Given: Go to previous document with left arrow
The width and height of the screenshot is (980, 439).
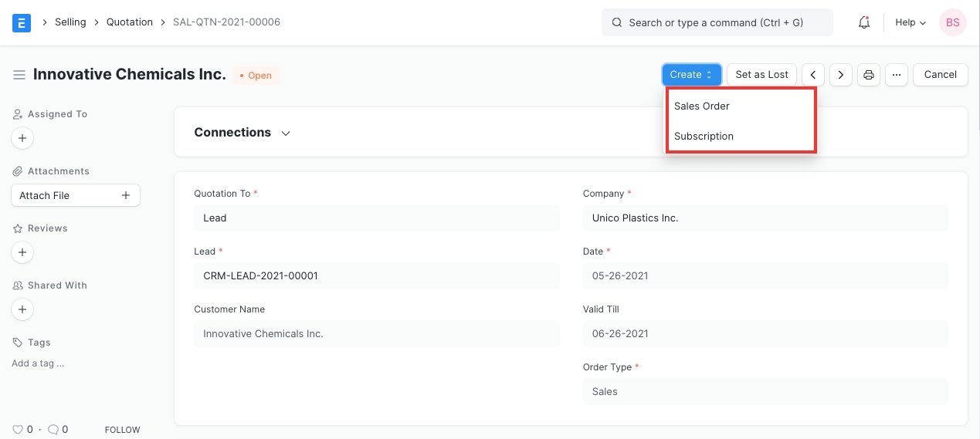Looking at the screenshot, I should (813, 75).
